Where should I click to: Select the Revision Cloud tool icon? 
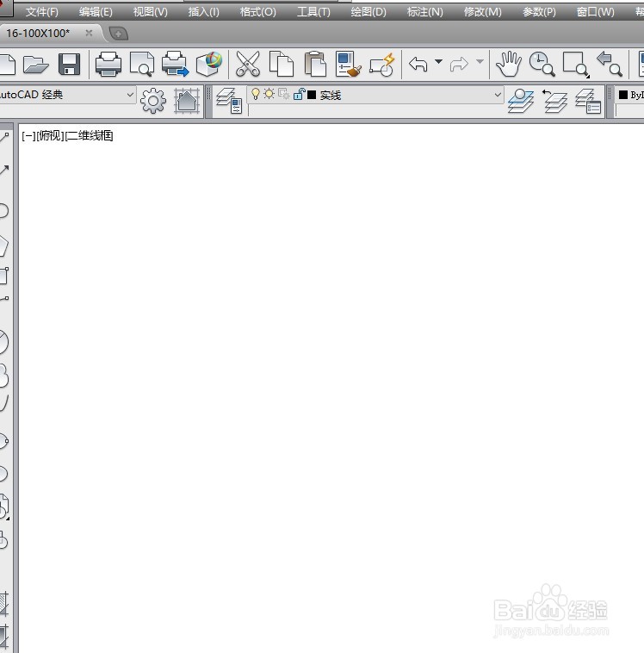click(x=3, y=375)
